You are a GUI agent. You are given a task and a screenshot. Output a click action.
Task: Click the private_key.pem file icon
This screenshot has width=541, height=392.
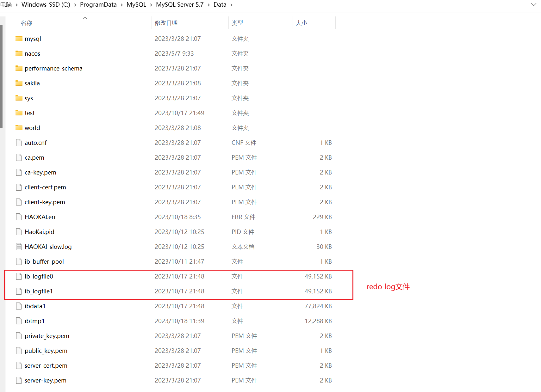click(19, 336)
